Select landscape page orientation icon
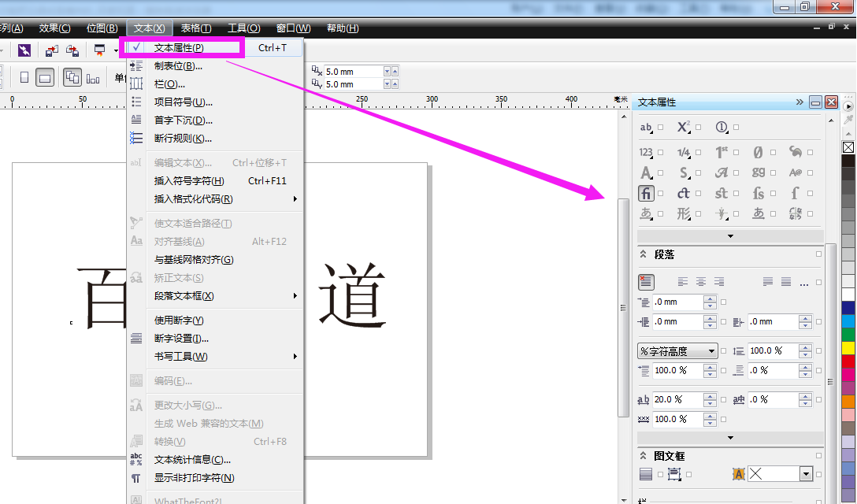Image resolution: width=857 pixels, height=504 pixels. tap(46, 77)
